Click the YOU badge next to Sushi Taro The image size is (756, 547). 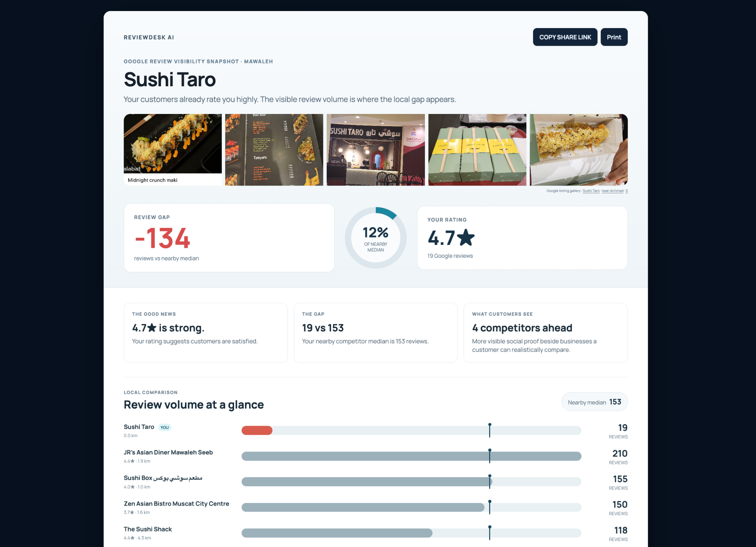[165, 427]
